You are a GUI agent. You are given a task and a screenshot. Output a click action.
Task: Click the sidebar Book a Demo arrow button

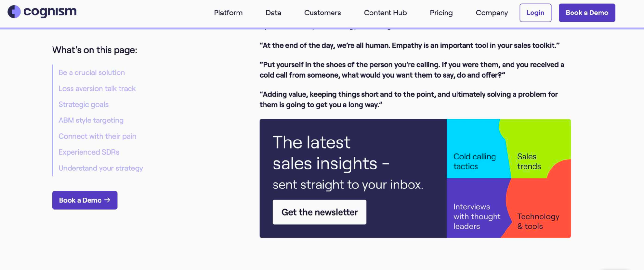(85, 200)
